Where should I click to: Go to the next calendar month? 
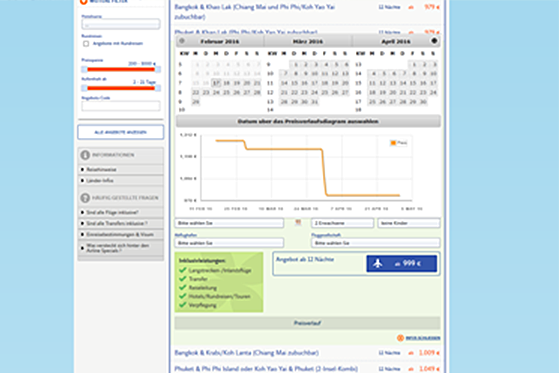(434, 41)
